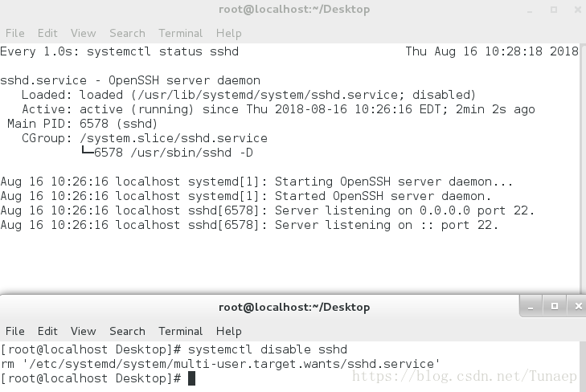The height and width of the screenshot is (392, 586).
Task: Click 'Server listening on 0.0.0.0 port 22.' line
Action: point(267,211)
